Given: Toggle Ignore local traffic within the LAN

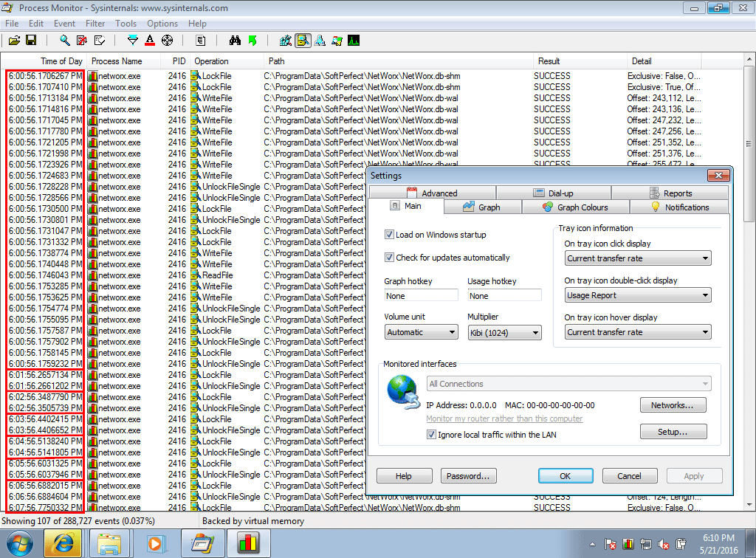Looking at the screenshot, I should pos(431,435).
